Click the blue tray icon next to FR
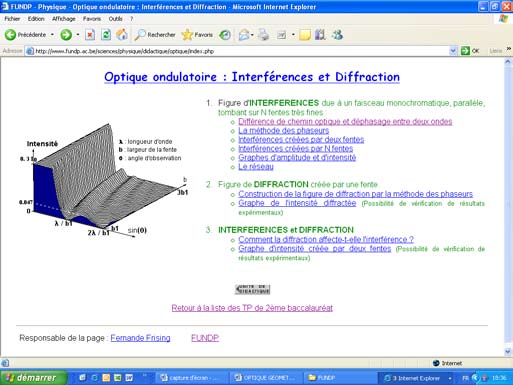Viewport: 513px width, 385px height. [x=476, y=378]
